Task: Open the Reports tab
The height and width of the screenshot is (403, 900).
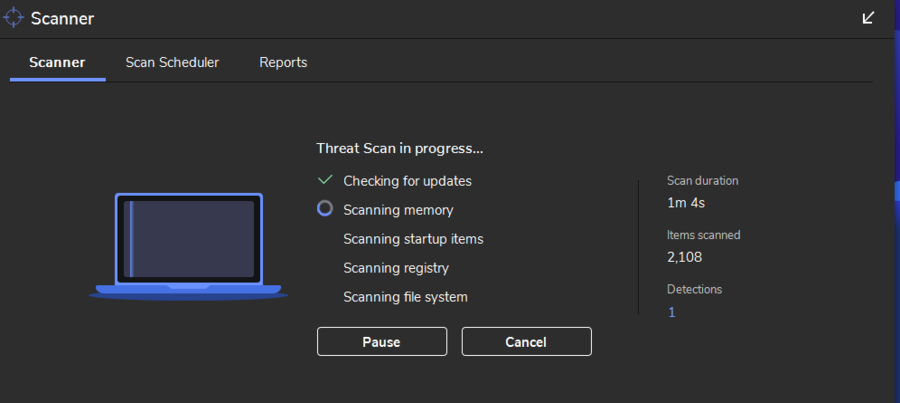Action: point(283,62)
